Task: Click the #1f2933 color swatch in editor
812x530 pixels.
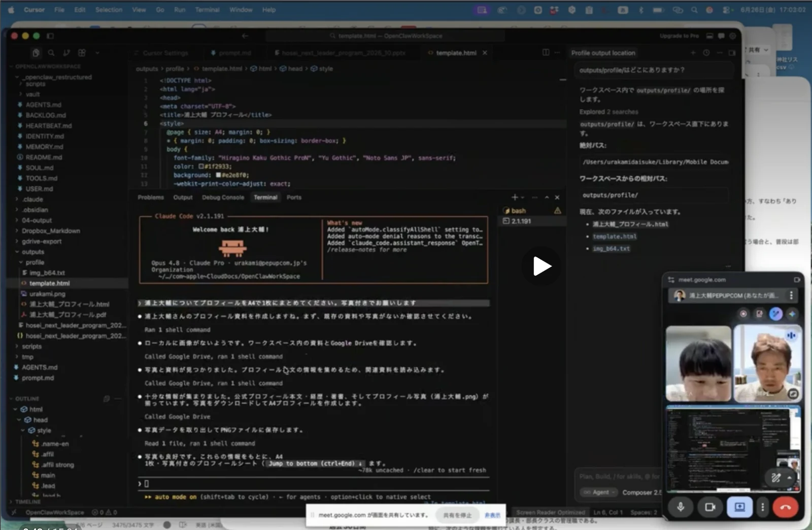Action: pyautogui.click(x=201, y=167)
